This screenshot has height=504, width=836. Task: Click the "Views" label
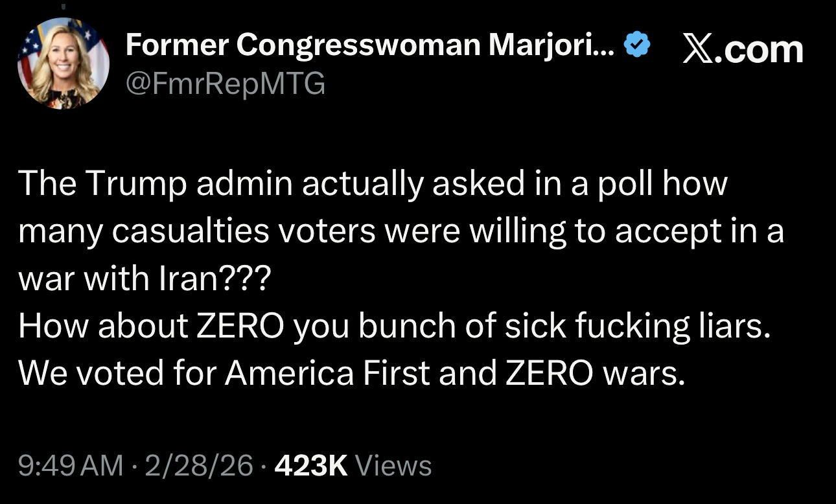click(x=394, y=465)
